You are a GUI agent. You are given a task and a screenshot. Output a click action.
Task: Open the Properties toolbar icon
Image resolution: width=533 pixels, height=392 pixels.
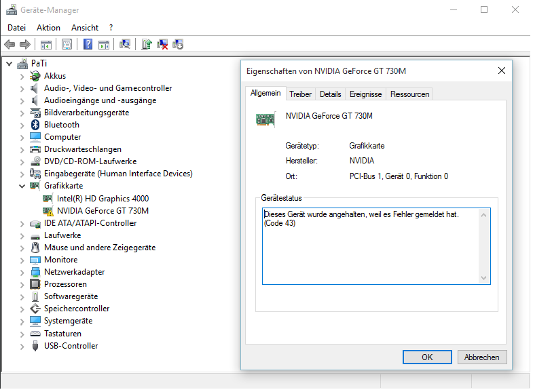(67, 45)
